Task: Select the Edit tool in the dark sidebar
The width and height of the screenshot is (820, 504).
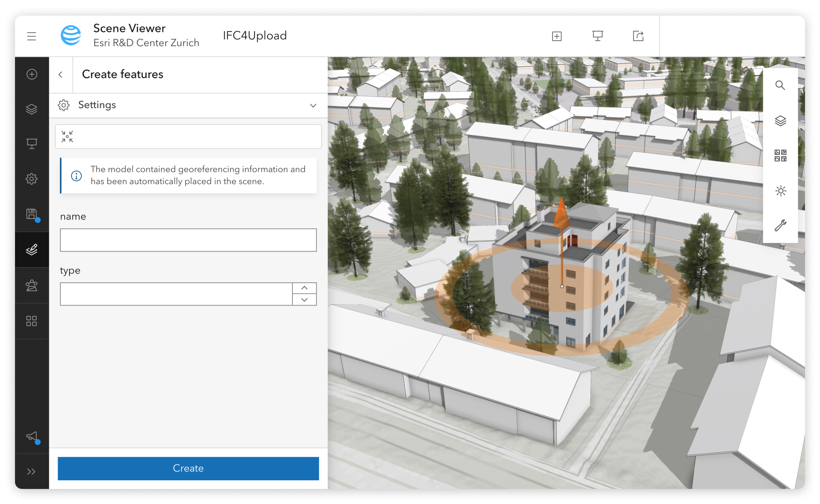Action: (x=32, y=248)
